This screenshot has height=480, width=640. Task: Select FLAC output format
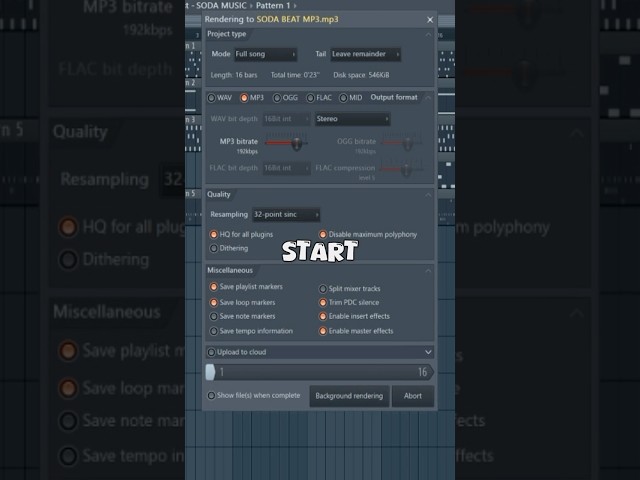[x=311, y=98]
